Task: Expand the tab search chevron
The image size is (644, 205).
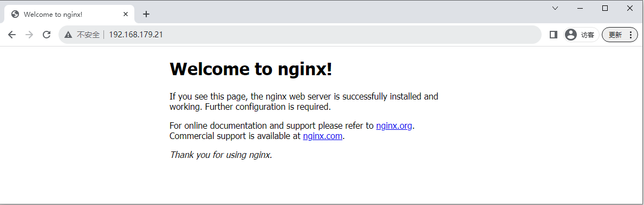Action: [555, 8]
